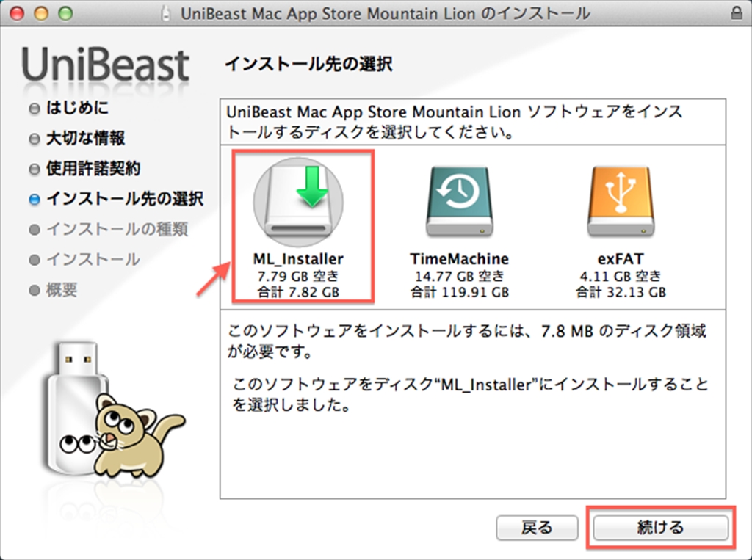Minimize the UniBeast installer window

pyautogui.click(x=41, y=13)
